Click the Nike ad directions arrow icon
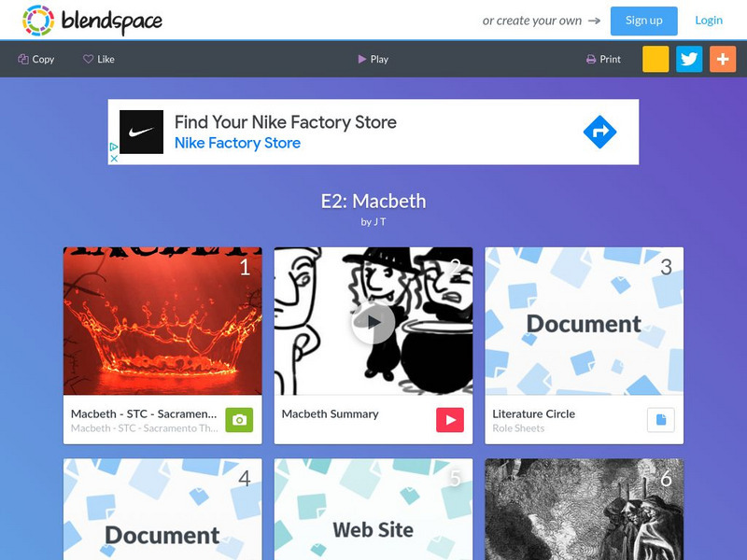The image size is (747, 560). 599,132
